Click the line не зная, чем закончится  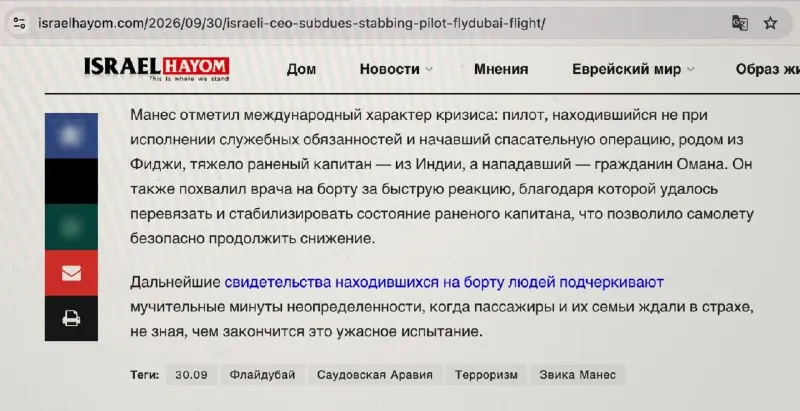[x=306, y=332]
